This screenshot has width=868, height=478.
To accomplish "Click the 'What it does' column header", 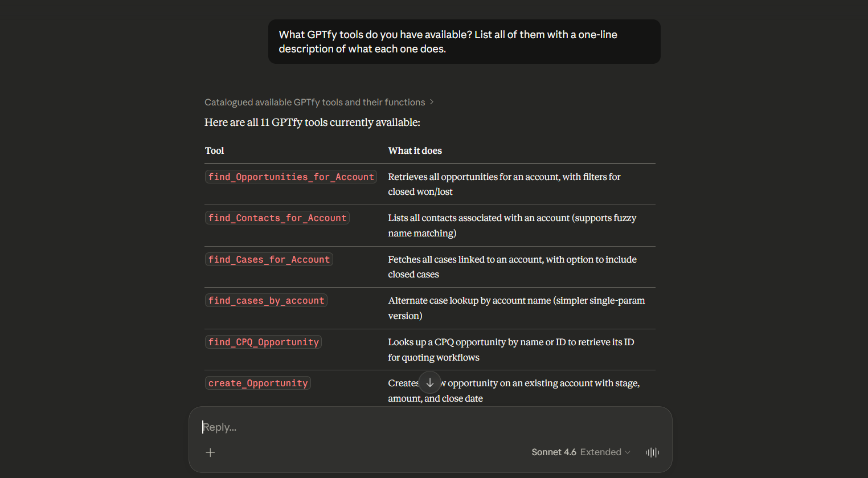I will [415, 150].
